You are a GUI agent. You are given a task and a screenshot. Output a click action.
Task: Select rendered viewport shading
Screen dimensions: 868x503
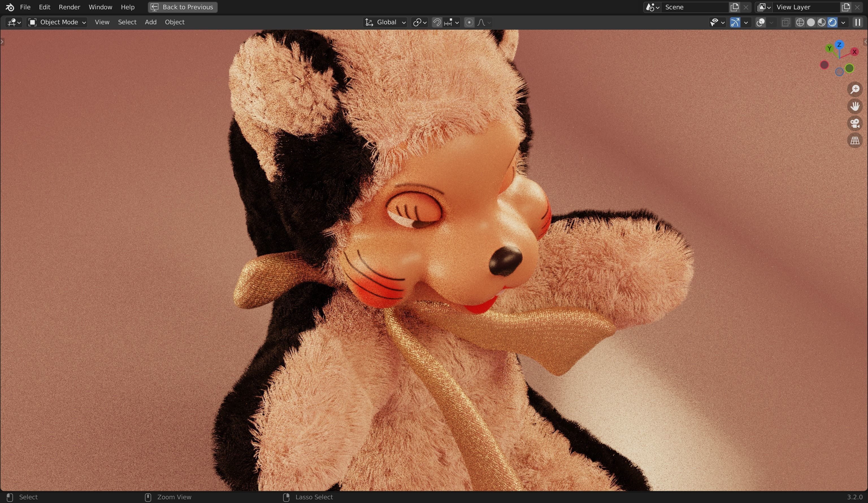click(x=832, y=22)
